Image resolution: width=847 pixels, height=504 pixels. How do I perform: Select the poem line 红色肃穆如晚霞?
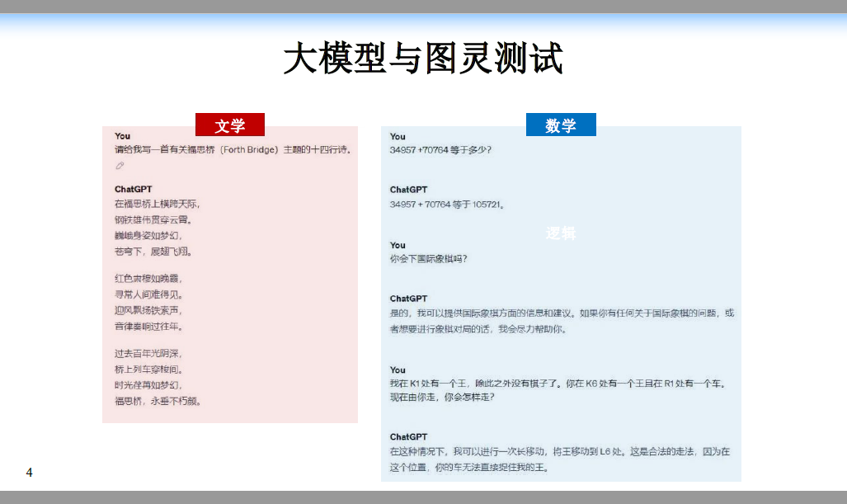[x=148, y=279]
